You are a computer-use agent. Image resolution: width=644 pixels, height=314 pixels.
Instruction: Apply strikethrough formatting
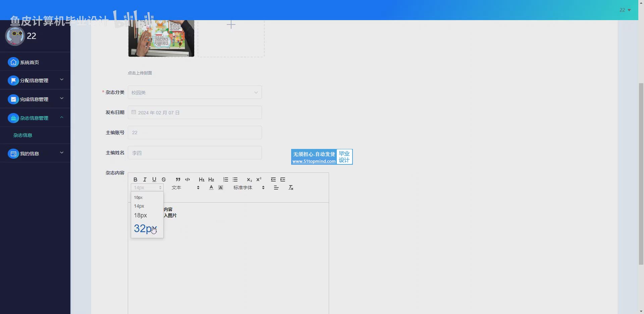click(x=164, y=179)
